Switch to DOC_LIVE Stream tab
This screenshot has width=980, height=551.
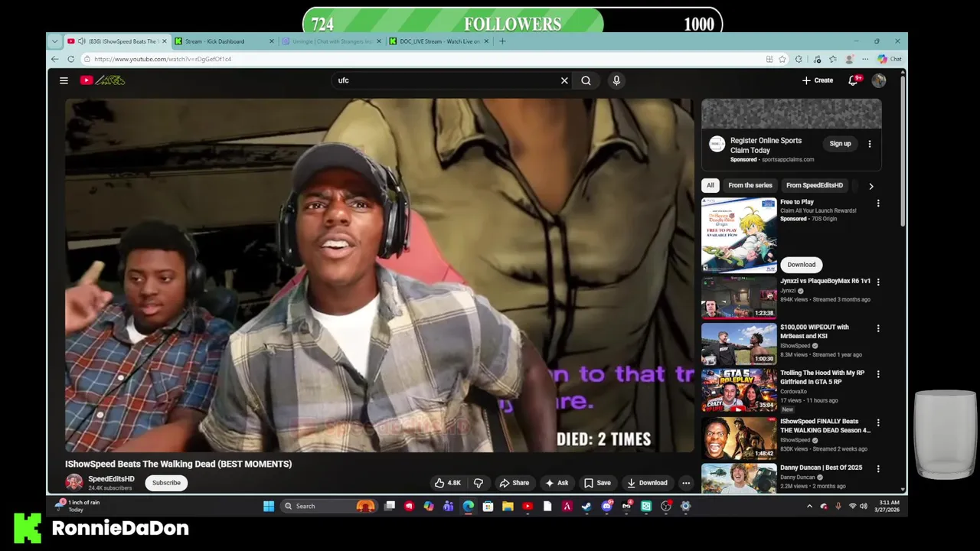439,41
